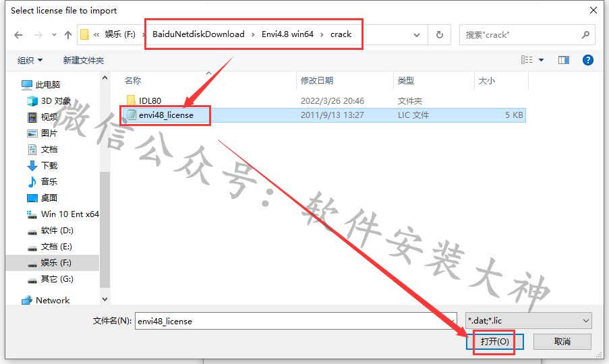Close the Select license file dialog
Screen dimensions: 609x364
(593, 11)
